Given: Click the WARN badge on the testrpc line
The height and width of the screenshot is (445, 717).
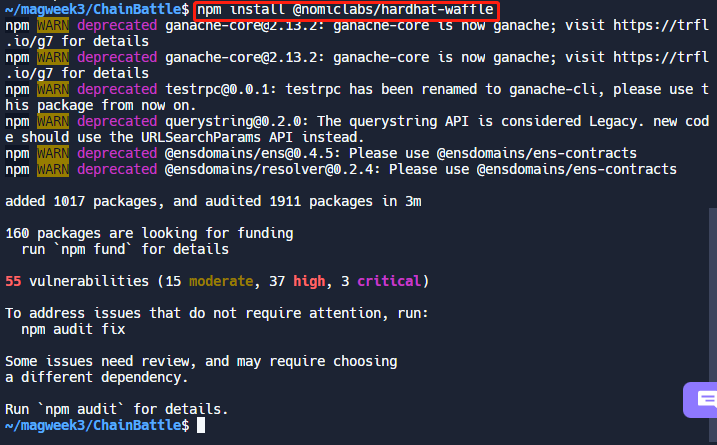Looking at the screenshot, I should point(53,89).
